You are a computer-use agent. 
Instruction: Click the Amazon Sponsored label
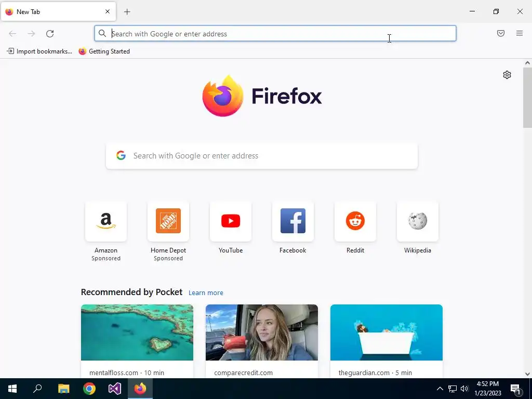pos(106,259)
